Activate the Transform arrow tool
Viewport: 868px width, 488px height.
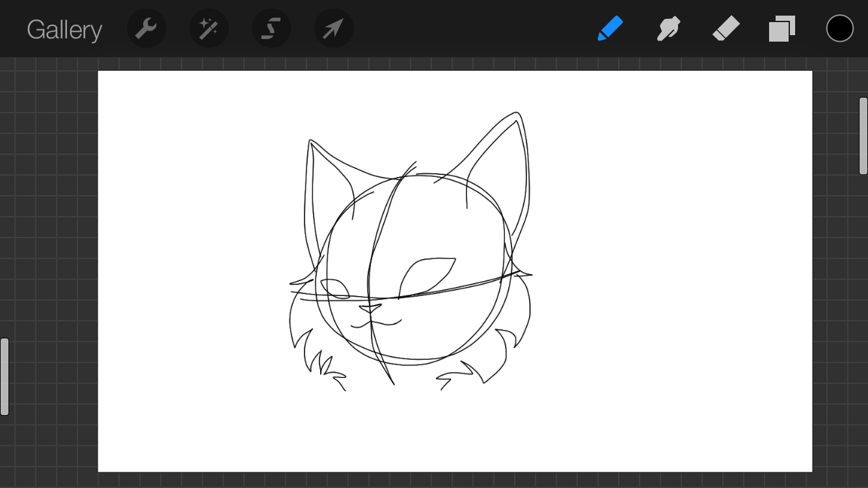tap(334, 29)
